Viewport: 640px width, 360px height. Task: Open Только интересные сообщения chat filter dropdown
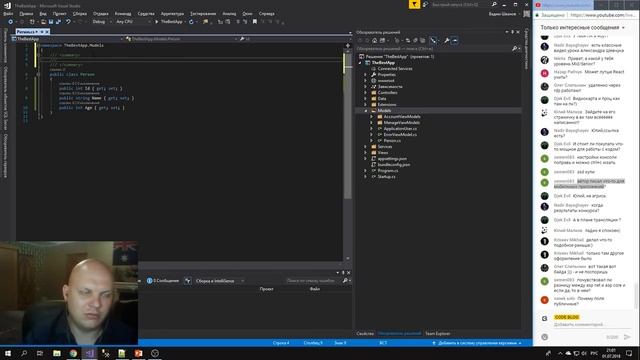click(582, 27)
